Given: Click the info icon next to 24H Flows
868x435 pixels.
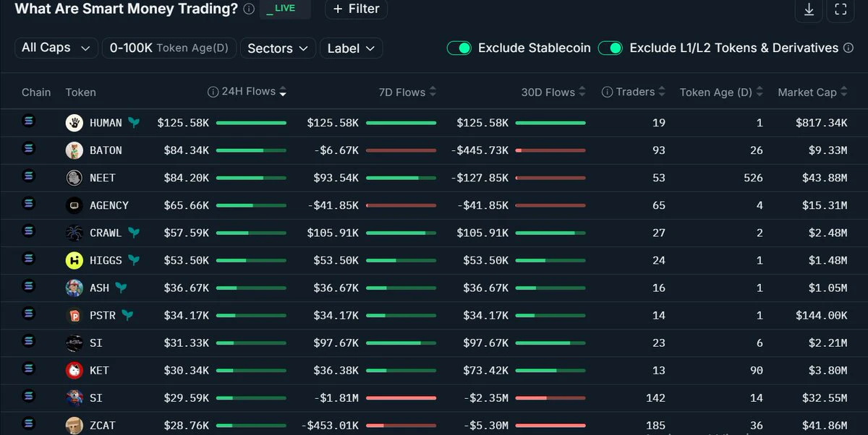Looking at the screenshot, I should pos(213,92).
